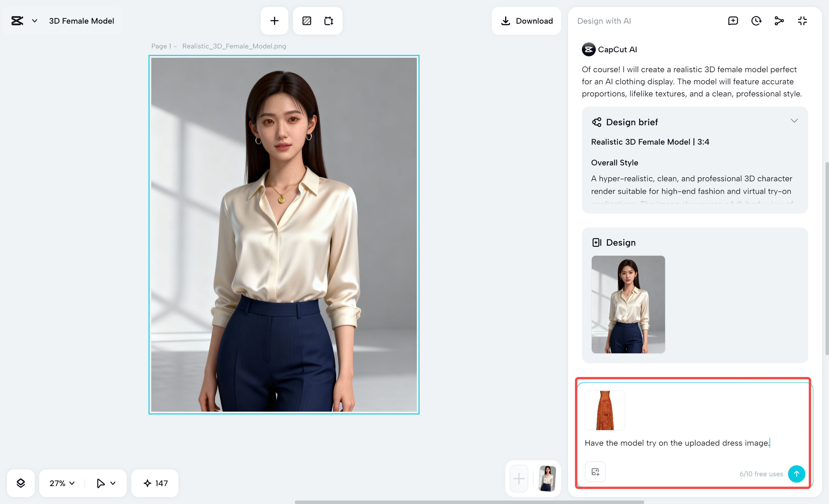Click the Download button
Viewport: 829px width, 504px height.
pos(526,20)
